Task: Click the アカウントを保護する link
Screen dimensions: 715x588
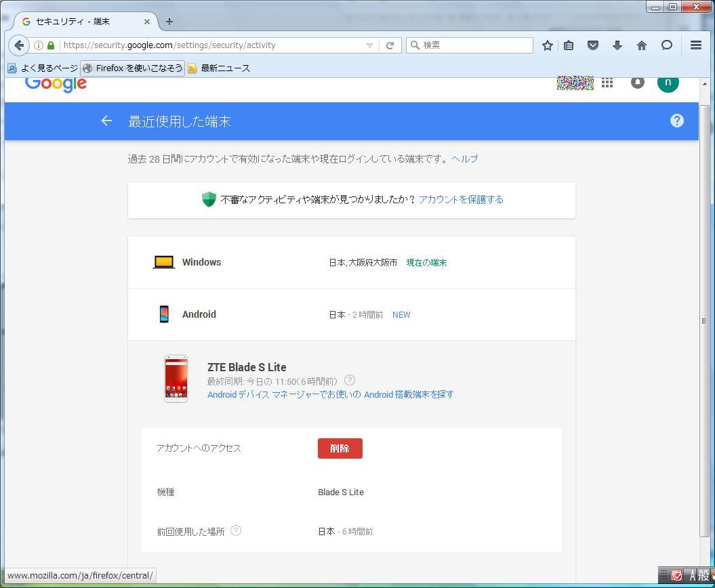Action: pos(461,199)
